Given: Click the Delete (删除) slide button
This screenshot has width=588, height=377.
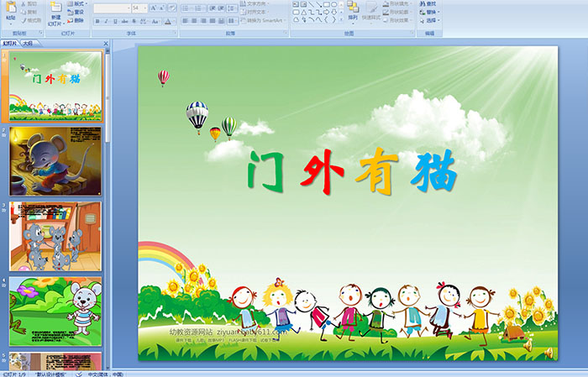Looking at the screenshot, I should (x=76, y=20).
